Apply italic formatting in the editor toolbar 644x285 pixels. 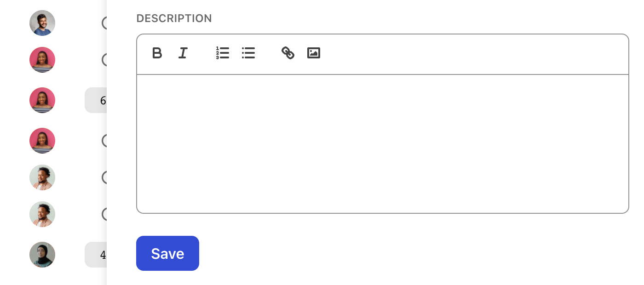pos(183,53)
